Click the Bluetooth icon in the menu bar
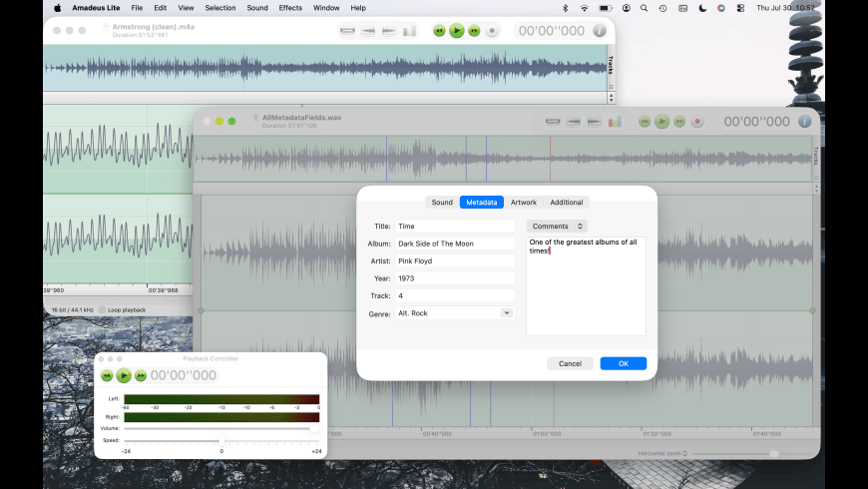868x489 pixels. 565,8
